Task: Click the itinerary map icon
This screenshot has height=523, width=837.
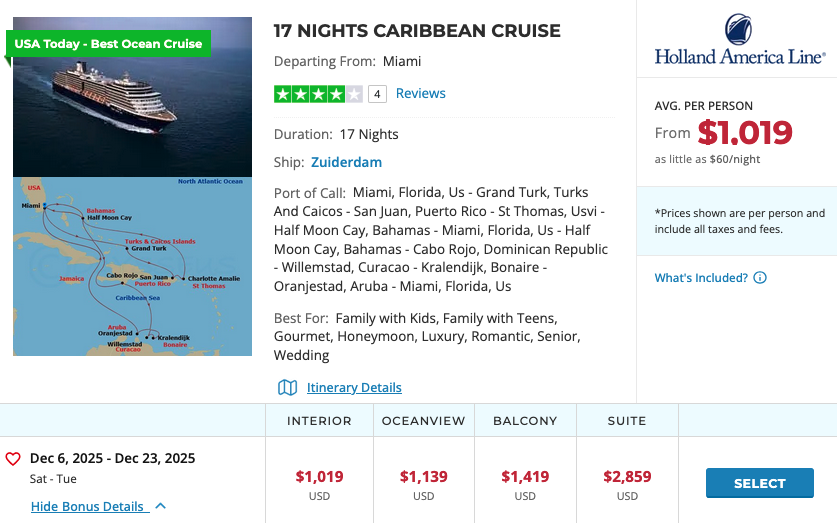Action: [288, 387]
